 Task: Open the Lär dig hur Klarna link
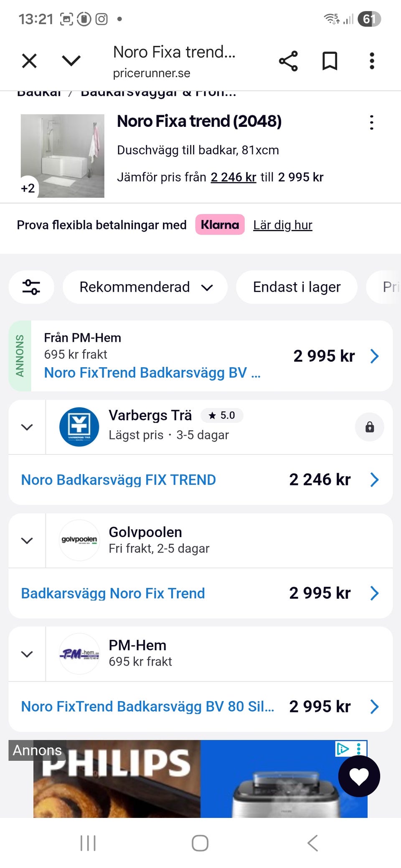[x=282, y=225]
